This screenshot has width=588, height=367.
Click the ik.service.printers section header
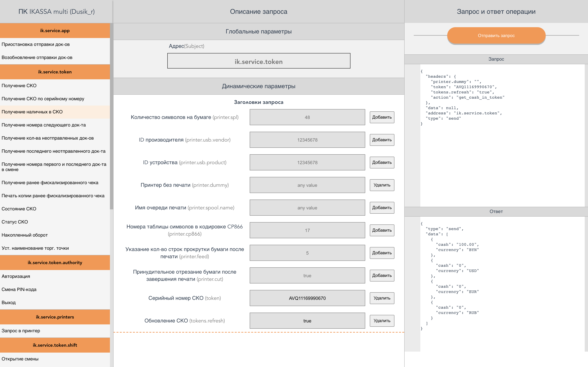(x=55, y=317)
